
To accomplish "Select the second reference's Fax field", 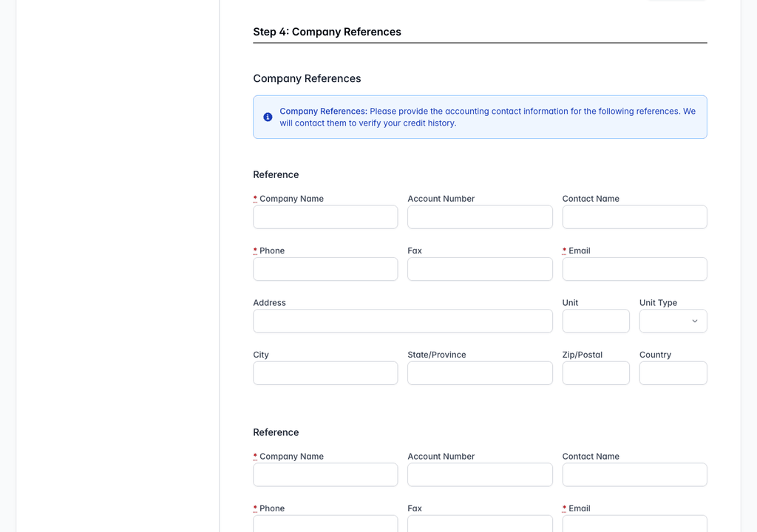I will click(480, 524).
